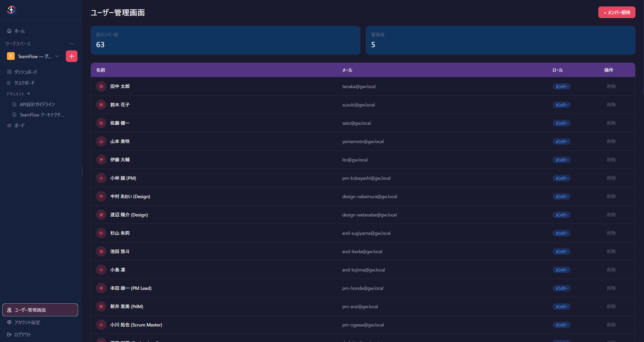Click email pm-honda@gw.local
Screen dimensions: 644x342
pos(363,288)
